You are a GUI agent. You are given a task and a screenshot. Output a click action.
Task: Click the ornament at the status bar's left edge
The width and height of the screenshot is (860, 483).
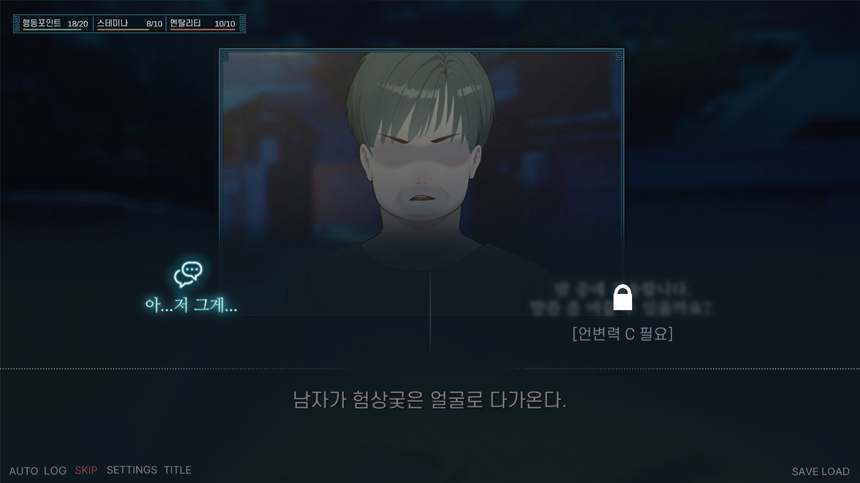tap(16, 24)
